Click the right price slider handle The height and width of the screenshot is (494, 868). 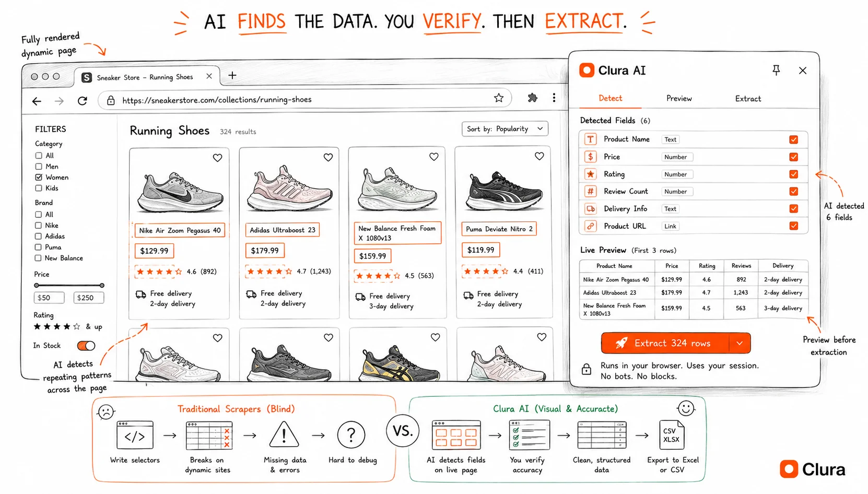tap(102, 285)
